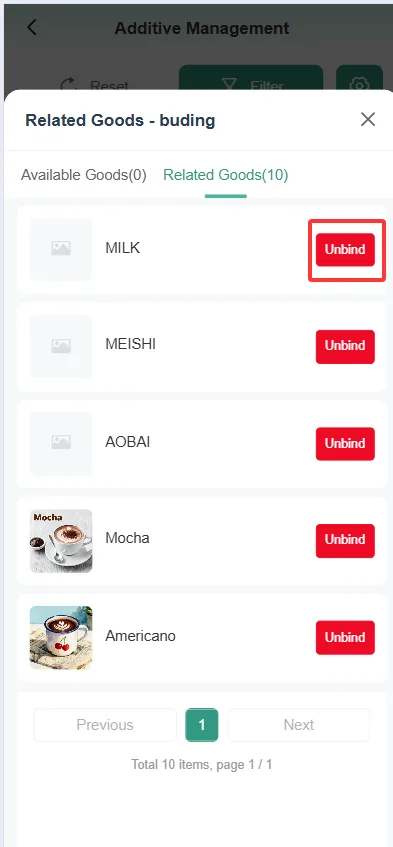Open the Mocha product thumbnail
393x847 pixels.
[x=61, y=541]
